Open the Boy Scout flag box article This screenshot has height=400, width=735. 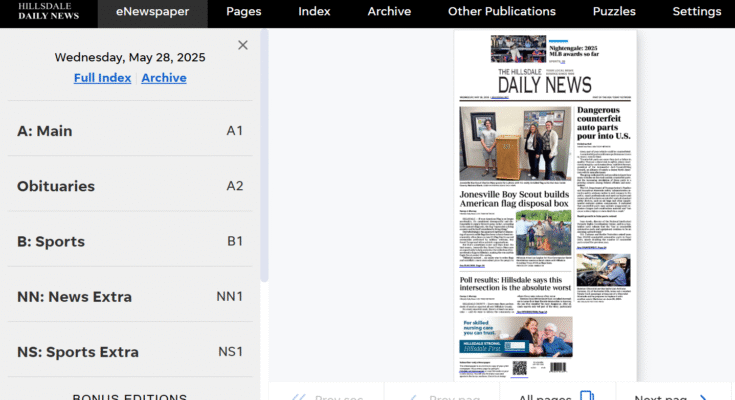click(514, 199)
